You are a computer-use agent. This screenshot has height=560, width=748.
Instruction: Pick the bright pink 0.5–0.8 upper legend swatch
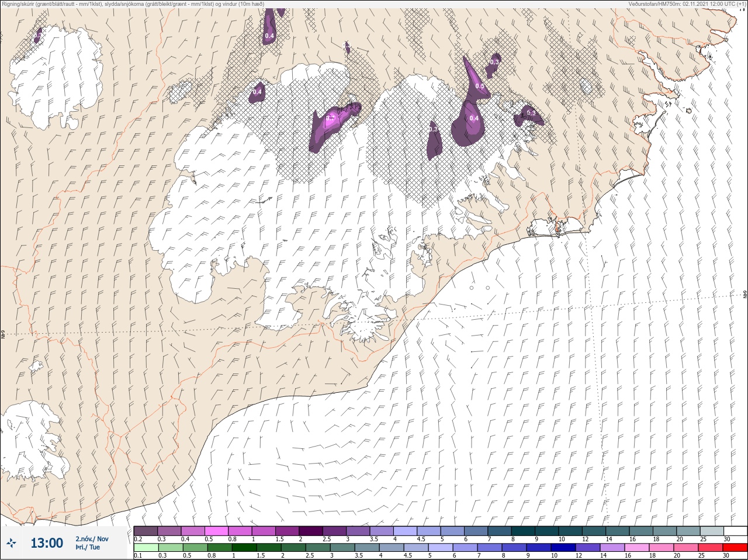pos(216,531)
